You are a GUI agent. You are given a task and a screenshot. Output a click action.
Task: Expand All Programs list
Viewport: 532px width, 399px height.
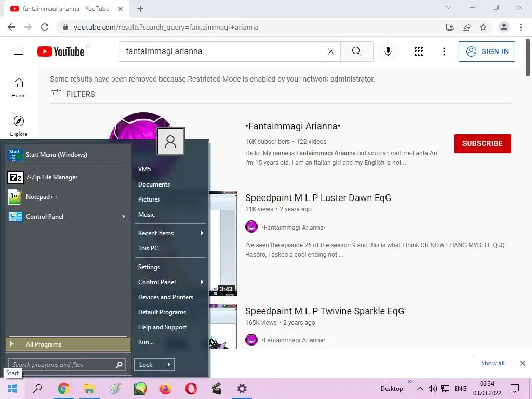[x=68, y=344]
